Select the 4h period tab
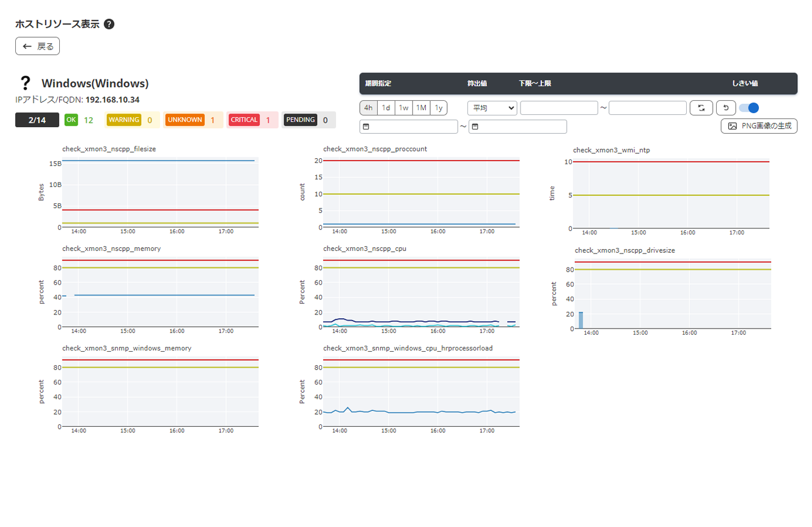812x527 pixels. coord(368,108)
